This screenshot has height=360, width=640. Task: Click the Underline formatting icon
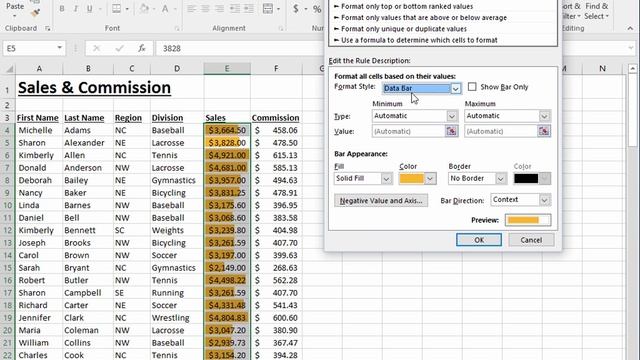pyautogui.click(x=89, y=9)
